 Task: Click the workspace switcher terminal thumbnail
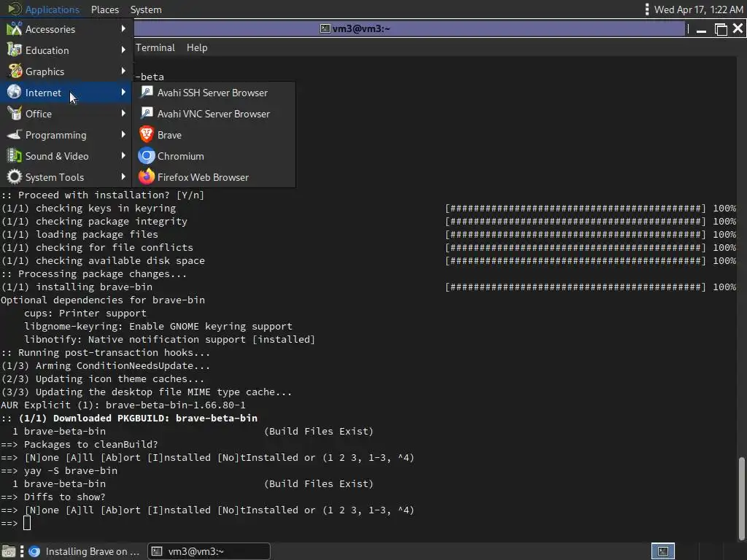(662, 551)
